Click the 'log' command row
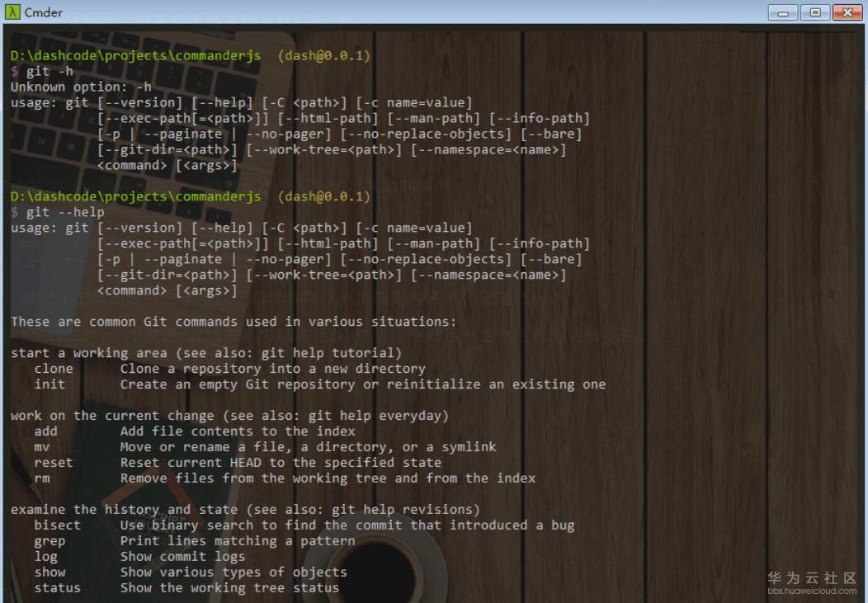Image resolution: width=868 pixels, height=603 pixels. pos(139,557)
